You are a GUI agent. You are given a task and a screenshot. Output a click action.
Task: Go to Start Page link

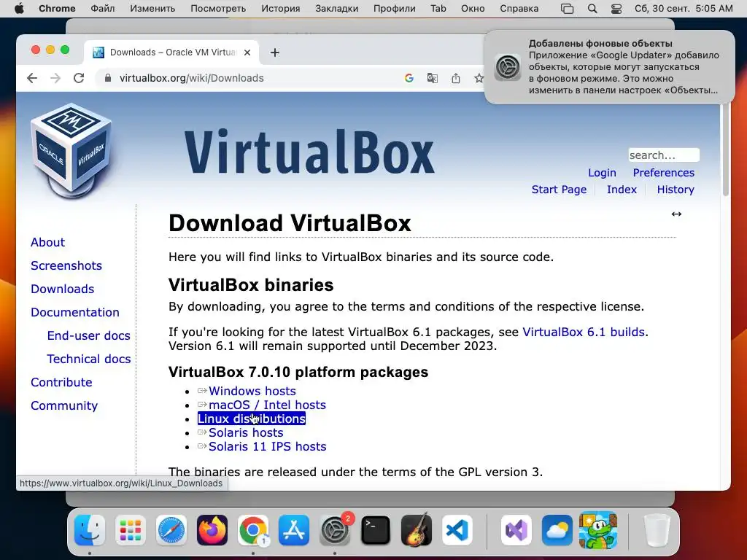[x=559, y=190]
